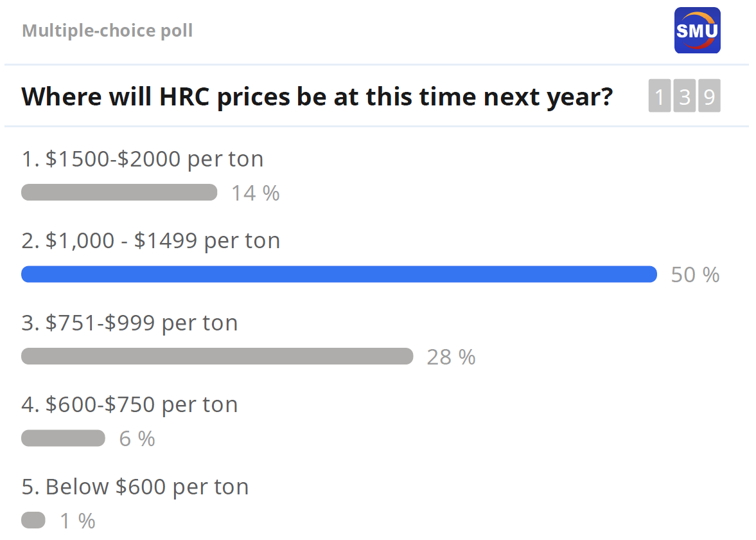Click the Multiple-choice poll label
The image size is (756, 540).
click(107, 30)
